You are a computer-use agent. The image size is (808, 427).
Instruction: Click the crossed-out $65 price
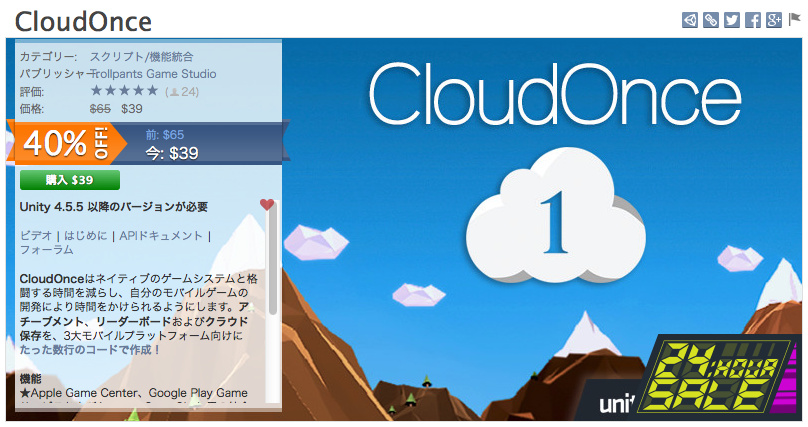[x=100, y=109]
